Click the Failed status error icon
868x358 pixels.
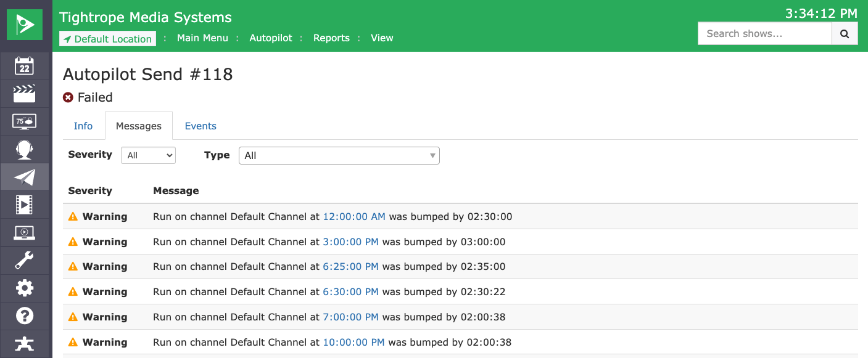[68, 97]
